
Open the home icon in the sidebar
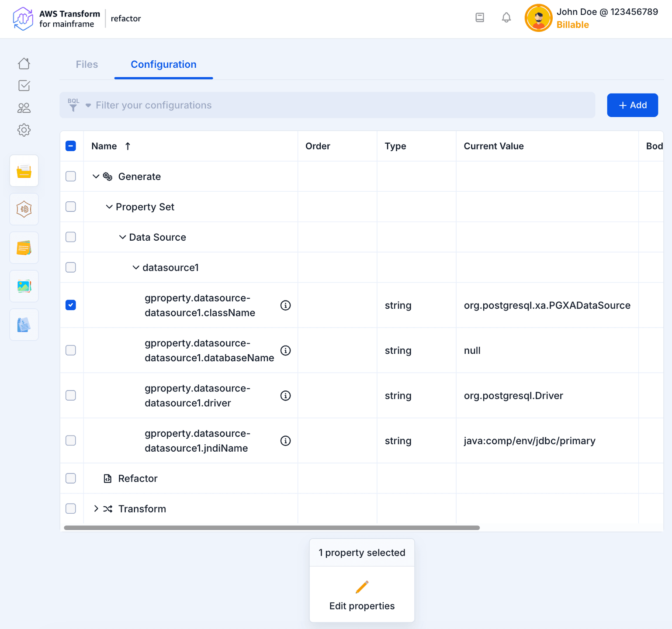tap(24, 64)
